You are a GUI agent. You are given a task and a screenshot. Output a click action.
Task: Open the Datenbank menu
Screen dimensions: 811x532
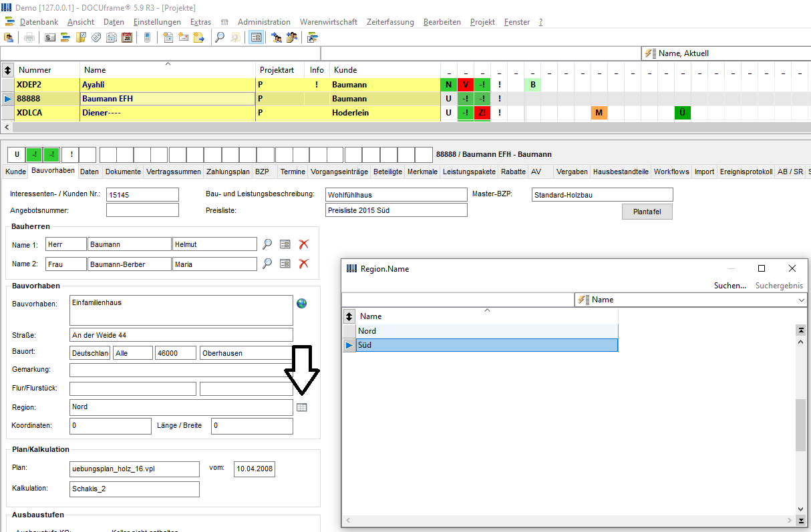pos(39,22)
